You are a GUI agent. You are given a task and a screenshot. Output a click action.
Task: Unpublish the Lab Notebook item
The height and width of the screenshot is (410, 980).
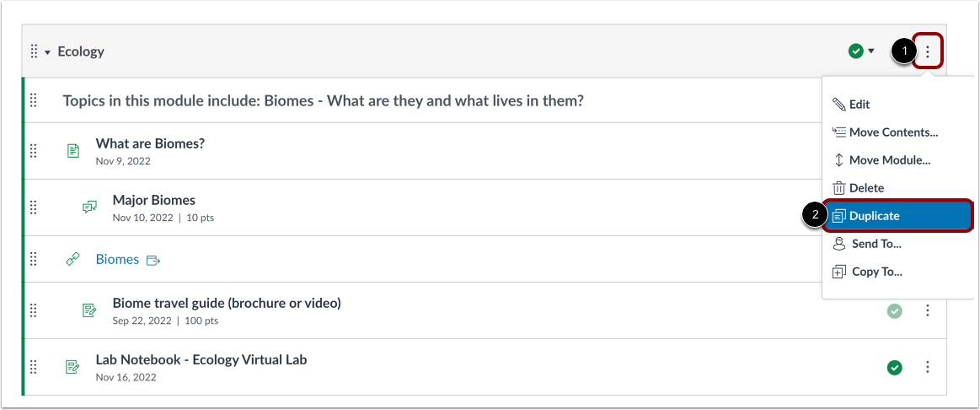click(894, 367)
